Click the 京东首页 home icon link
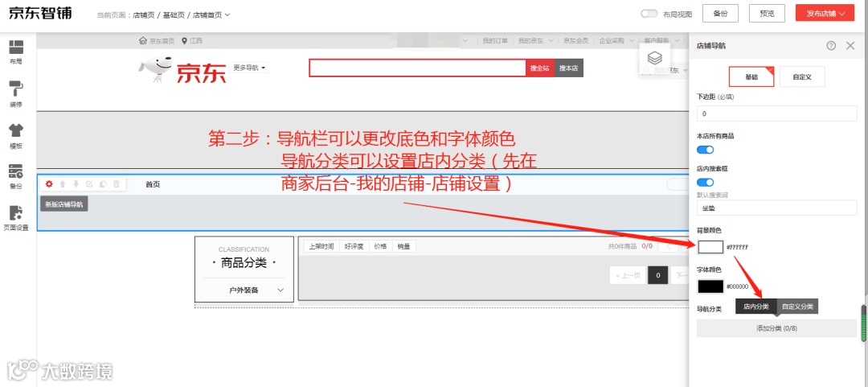Screen dimensions: 868x387 (157, 40)
